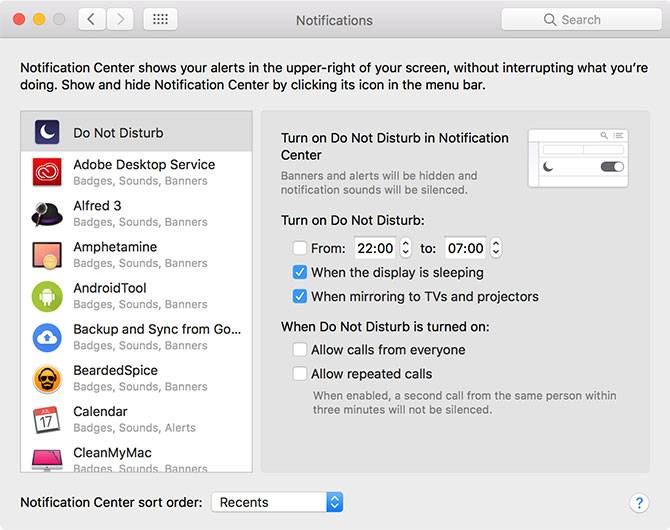Select the Alfred 3 hat icon
Viewport: 670px width, 530px height.
coord(47,214)
